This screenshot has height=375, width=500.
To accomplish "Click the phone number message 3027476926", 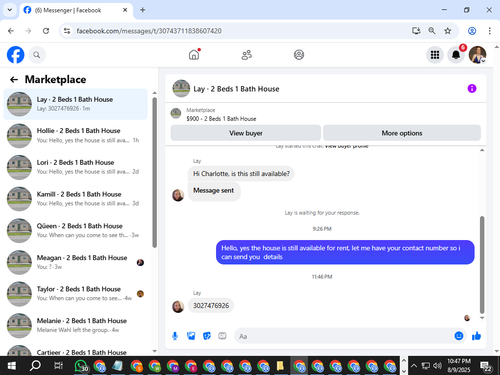I will pos(211,305).
